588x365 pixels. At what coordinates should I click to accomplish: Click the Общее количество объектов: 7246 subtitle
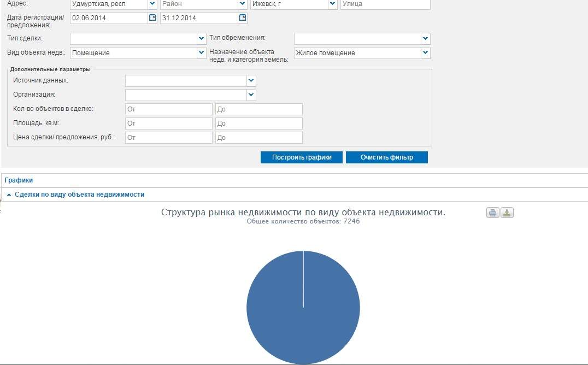(x=303, y=221)
